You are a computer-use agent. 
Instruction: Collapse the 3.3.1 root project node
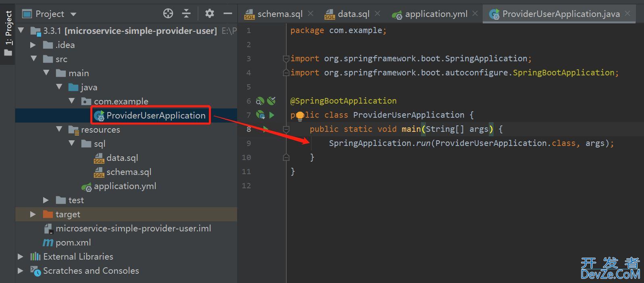[x=21, y=30]
